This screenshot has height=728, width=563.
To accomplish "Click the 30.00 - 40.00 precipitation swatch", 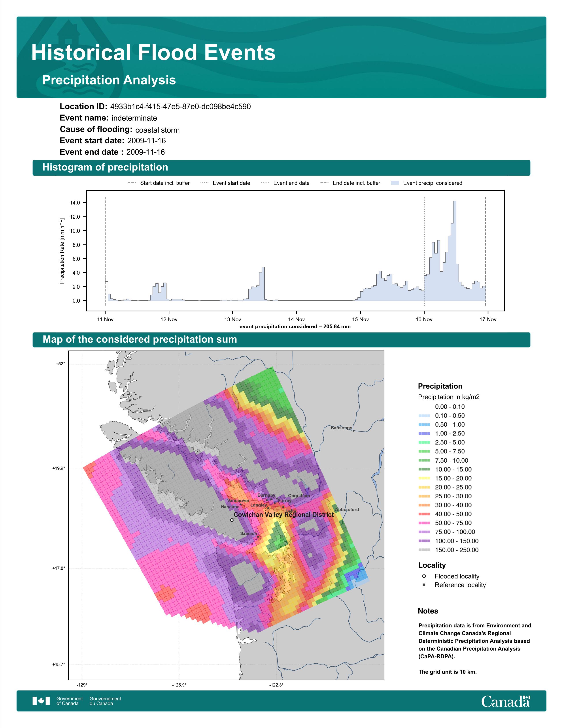I will 424,505.
